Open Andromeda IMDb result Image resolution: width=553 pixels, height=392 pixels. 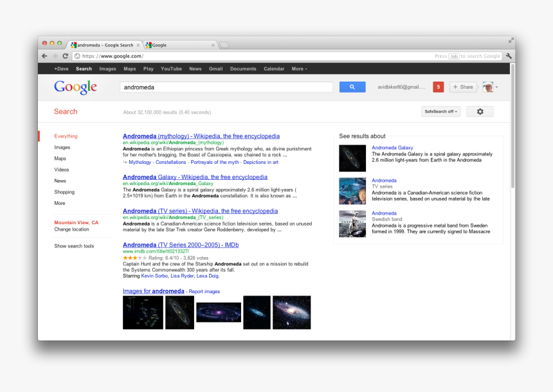[181, 245]
